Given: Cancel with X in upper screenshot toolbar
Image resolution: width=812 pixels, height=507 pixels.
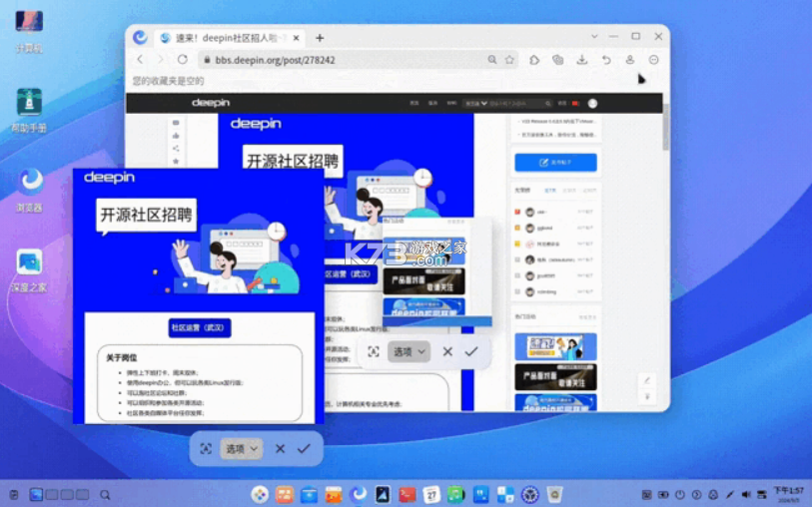Looking at the screenshot, I should click(447, 351).
